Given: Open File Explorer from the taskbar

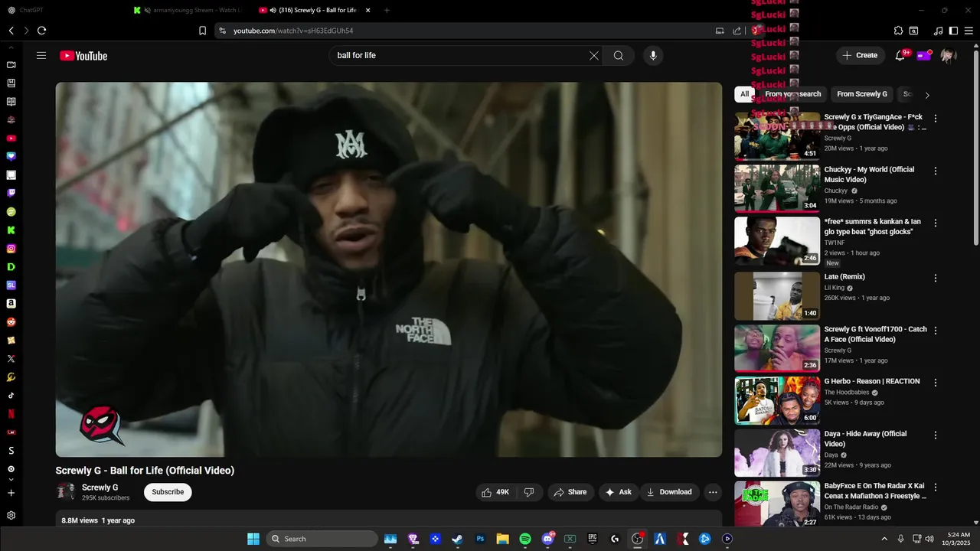Looking at the screenshot, I should (x=502, y=539).
